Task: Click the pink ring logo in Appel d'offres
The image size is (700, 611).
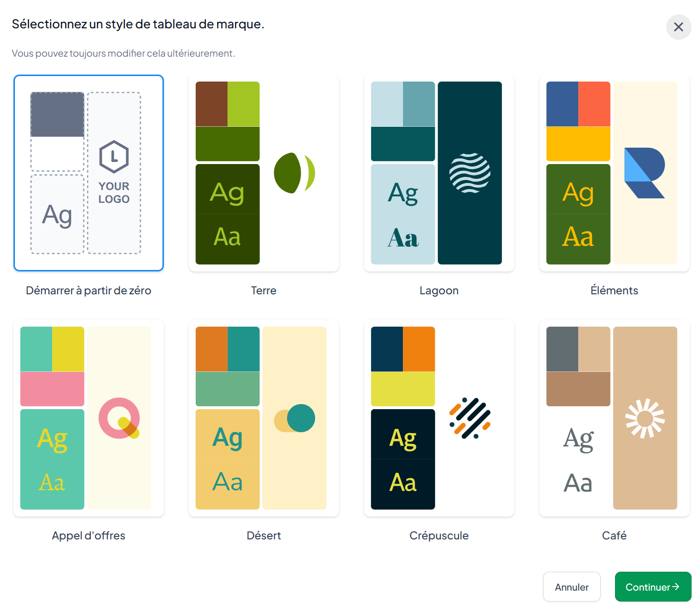Action: 119,418
